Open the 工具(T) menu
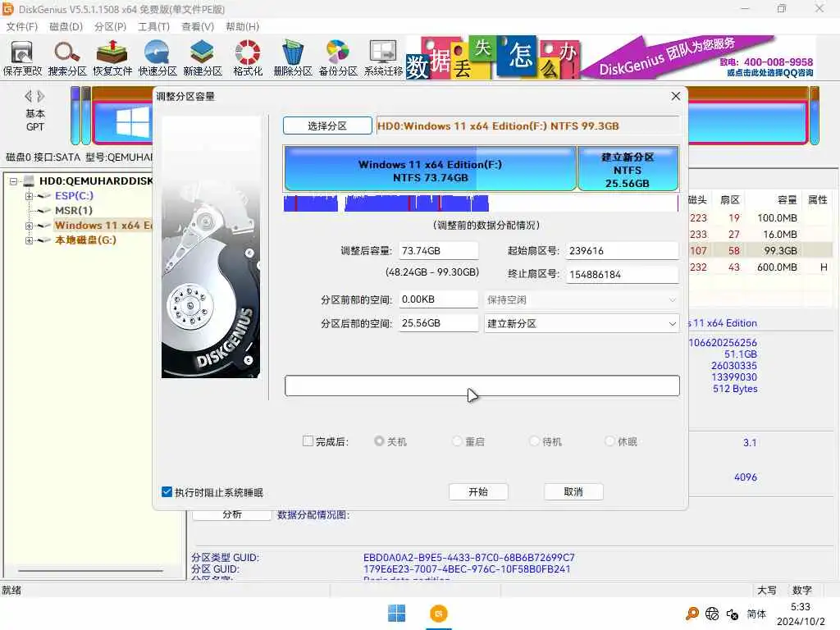 click(x=153, y=26)
